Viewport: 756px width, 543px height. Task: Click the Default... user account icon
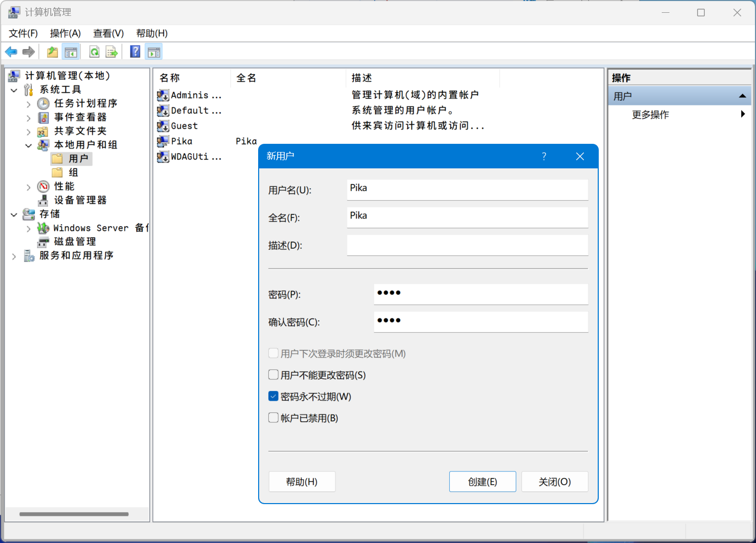point(163,111)
